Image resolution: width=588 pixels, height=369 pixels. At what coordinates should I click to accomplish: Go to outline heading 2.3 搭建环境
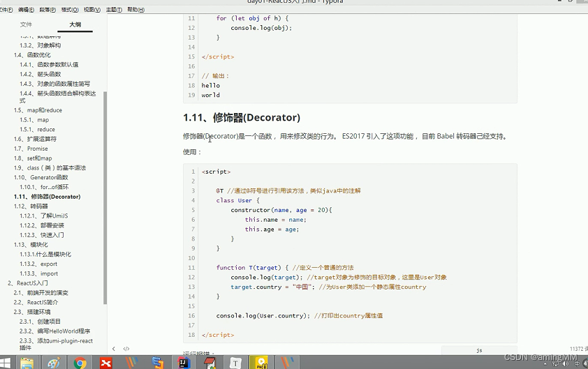(32, 312)
